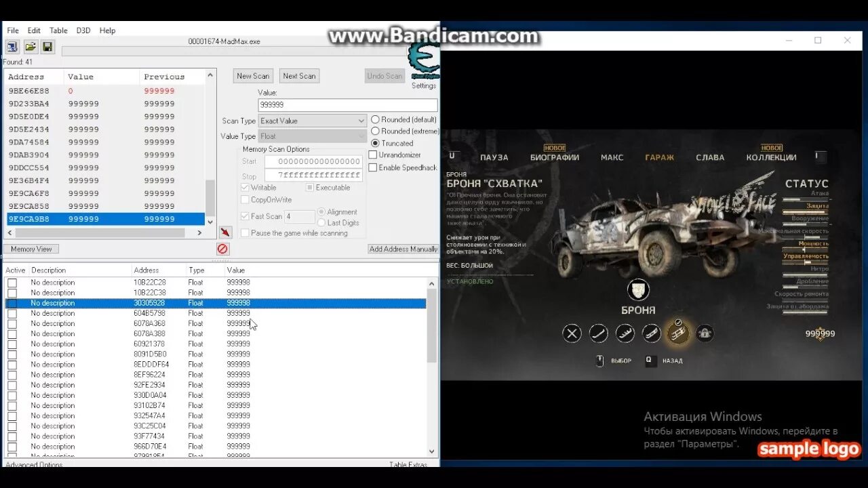Screen dimensions: 868x488
Task: Select the Truncated radio button
Action: pos(375,143)
